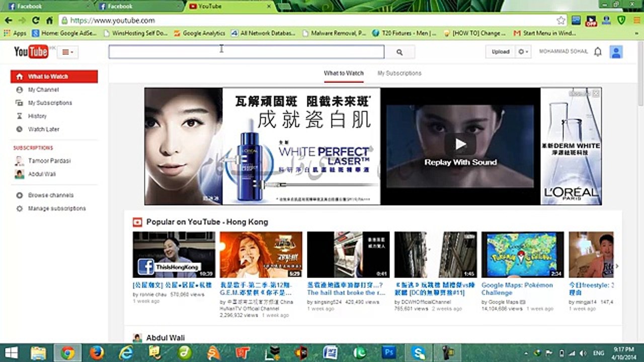Open the YouTube guide menu button
The height and width of the screenshot is (362, 644).
point(67,52)
